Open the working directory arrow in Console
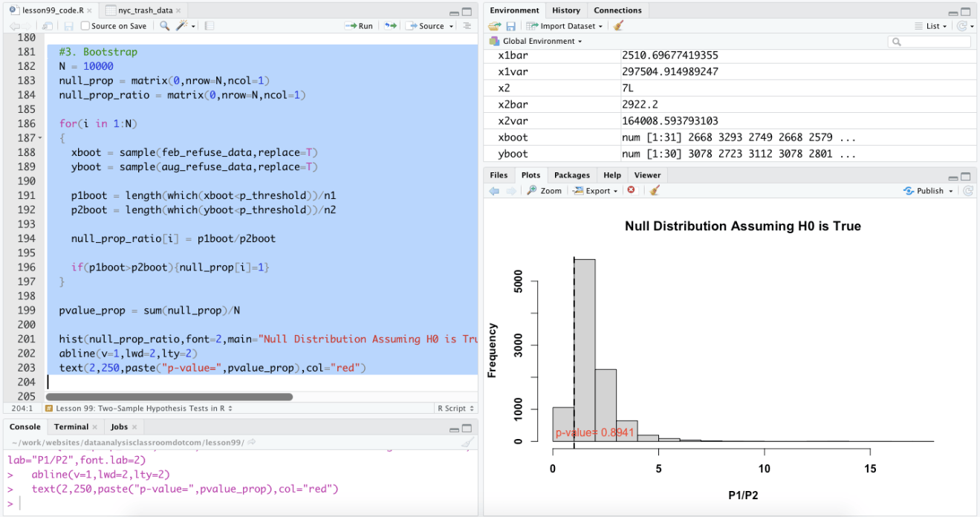 [251, 442]
